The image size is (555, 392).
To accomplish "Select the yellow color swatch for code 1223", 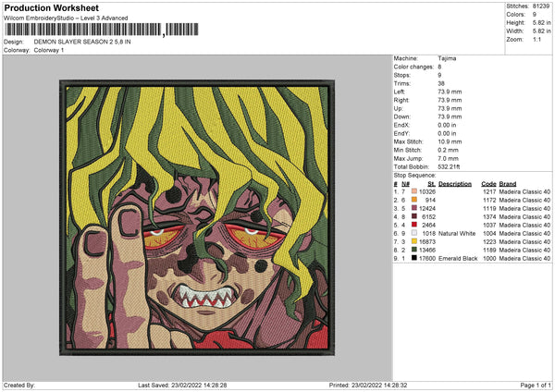I will click(414, 241).
